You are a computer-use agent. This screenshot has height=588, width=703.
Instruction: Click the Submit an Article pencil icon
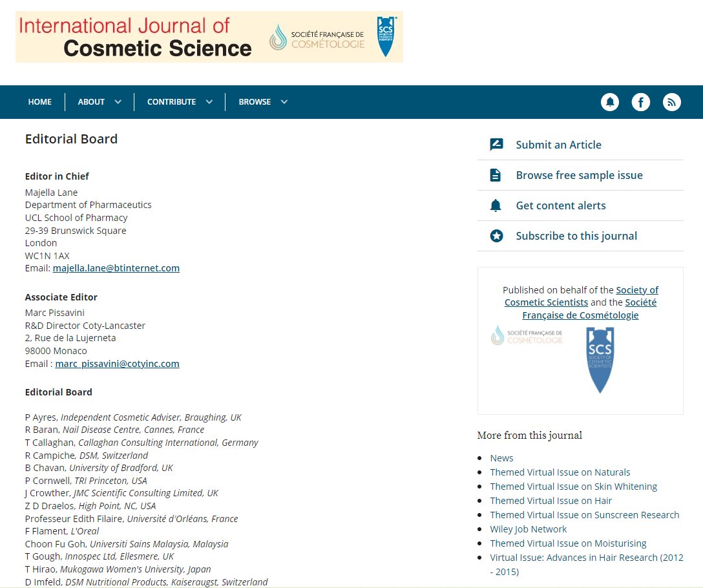coord(496,145)
